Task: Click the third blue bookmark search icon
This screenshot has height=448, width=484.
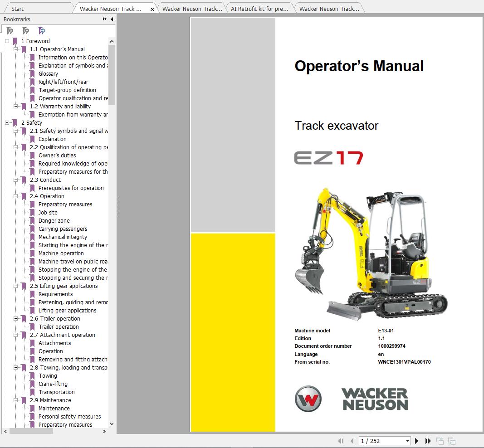Action: (41, 31)
